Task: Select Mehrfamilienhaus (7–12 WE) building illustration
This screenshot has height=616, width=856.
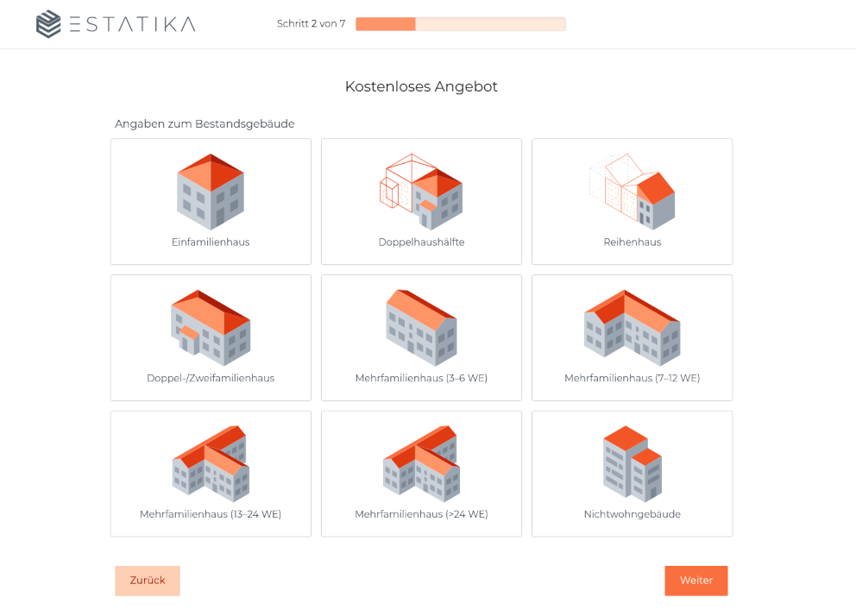Action: [x=632, y=328]
